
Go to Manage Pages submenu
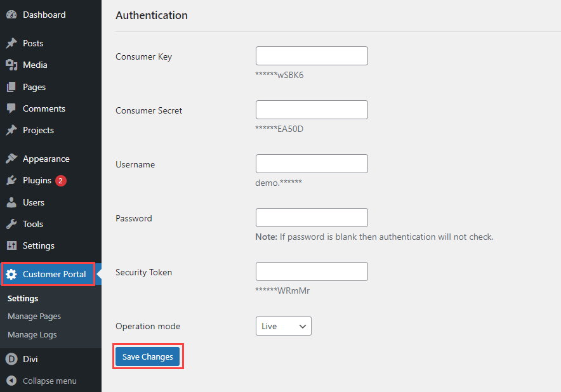[34, 316]
